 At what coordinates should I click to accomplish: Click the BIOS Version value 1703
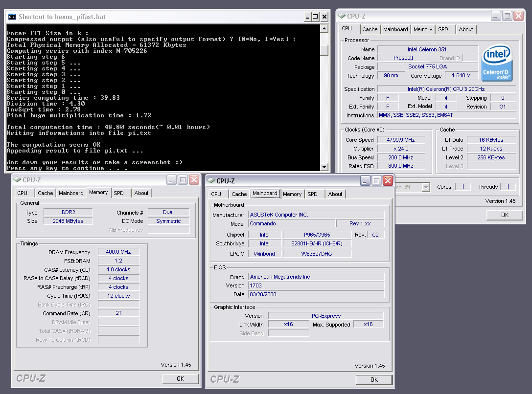point(316,285)
